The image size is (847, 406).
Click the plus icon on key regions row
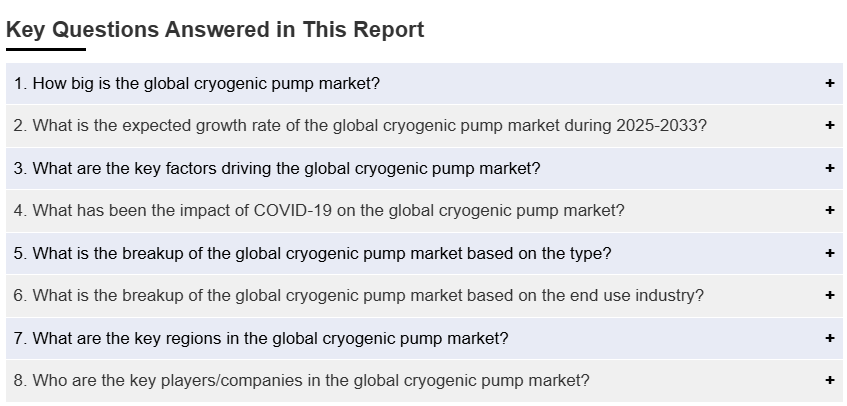829,338
